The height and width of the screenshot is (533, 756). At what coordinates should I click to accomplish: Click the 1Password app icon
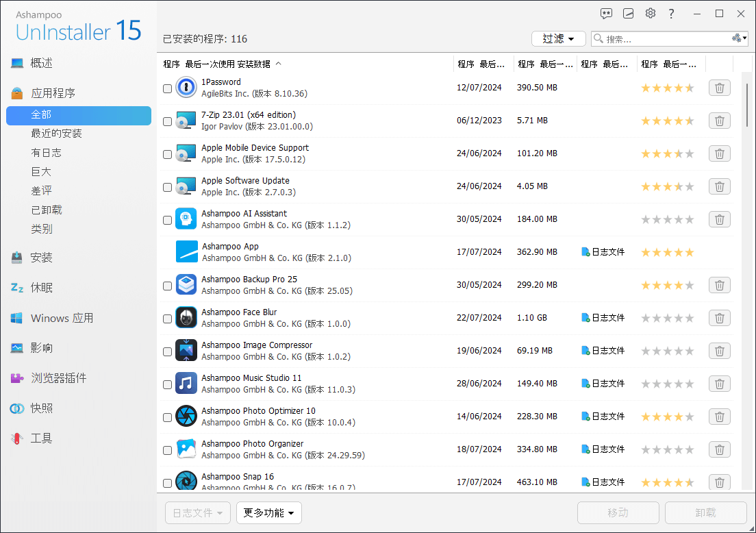[186, 87]
